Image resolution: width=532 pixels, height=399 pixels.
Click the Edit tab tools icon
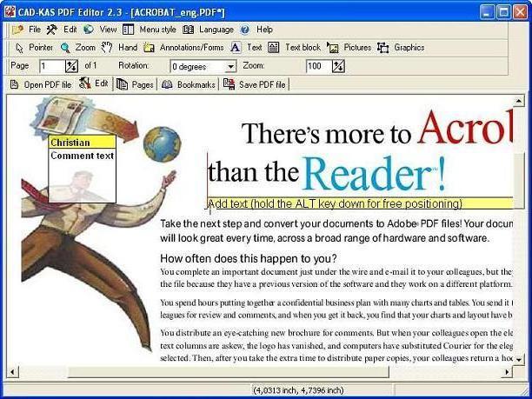pos(85,83)
